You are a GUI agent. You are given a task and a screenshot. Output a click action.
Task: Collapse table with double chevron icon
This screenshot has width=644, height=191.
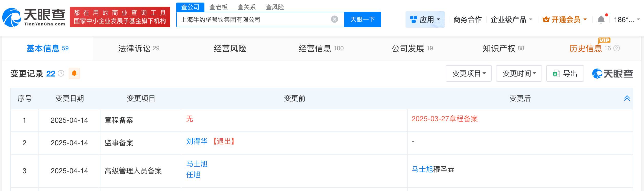627,98
